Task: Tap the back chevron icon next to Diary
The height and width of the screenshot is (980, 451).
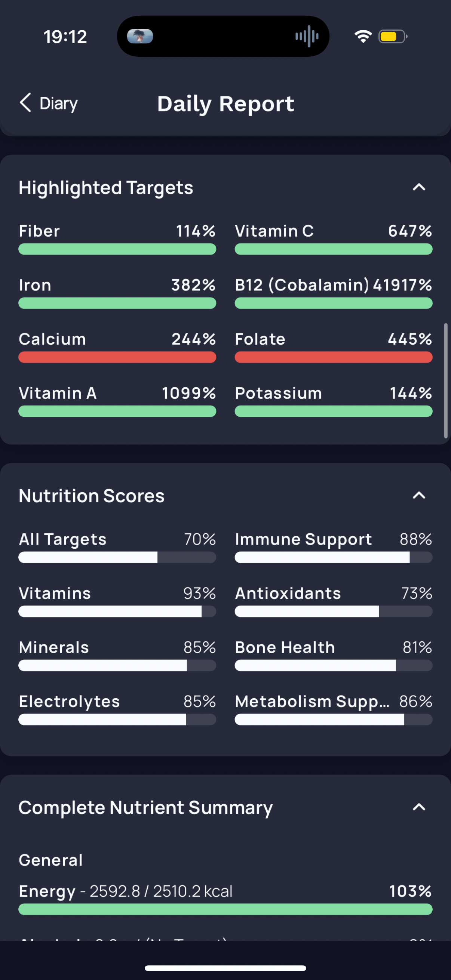Action: pyautogui.click(x=25, y=103)
